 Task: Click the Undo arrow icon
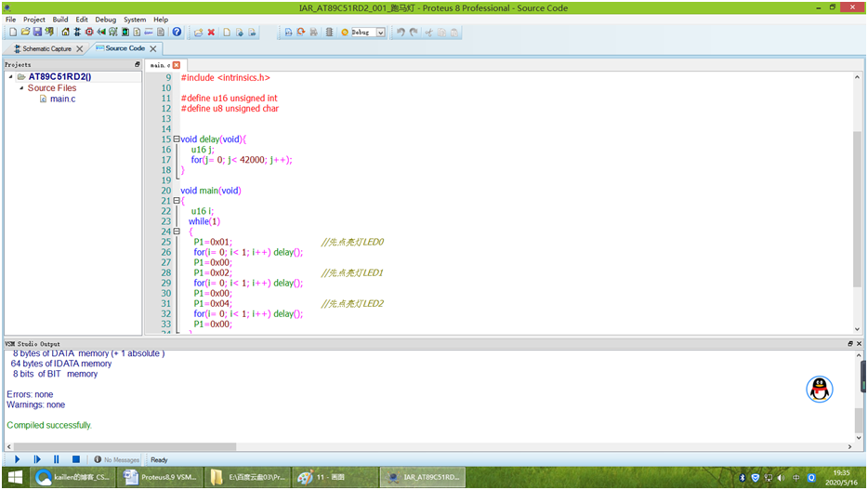[401, 33]
